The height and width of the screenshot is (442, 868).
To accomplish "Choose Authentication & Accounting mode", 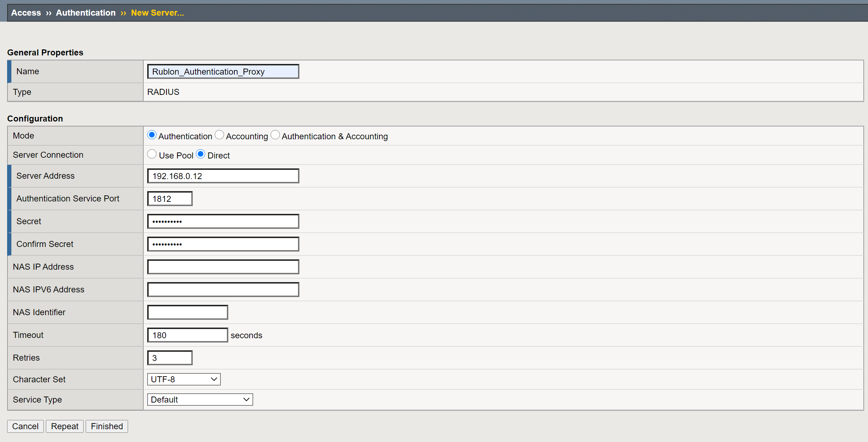I will (275, 135).
